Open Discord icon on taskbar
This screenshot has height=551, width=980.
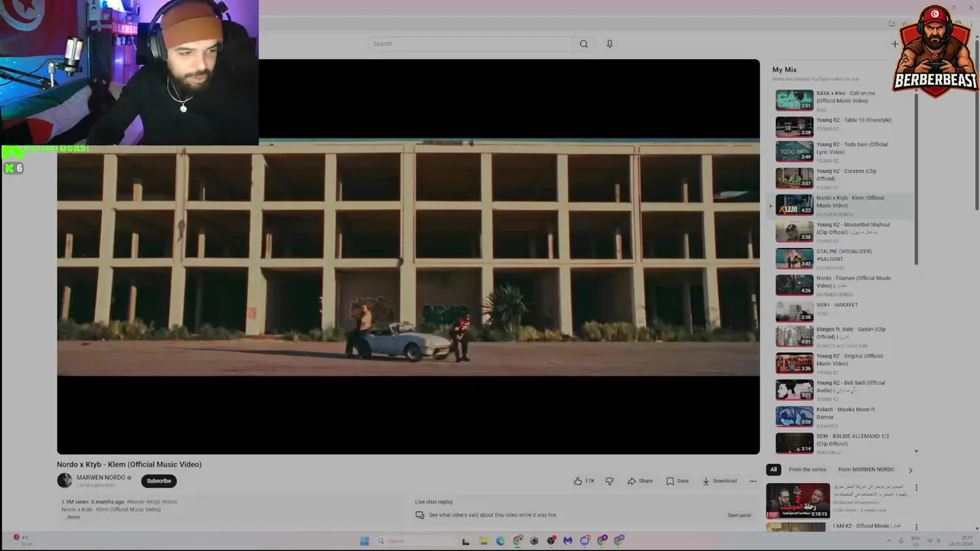pyautogui.click(x=585, y=541)
